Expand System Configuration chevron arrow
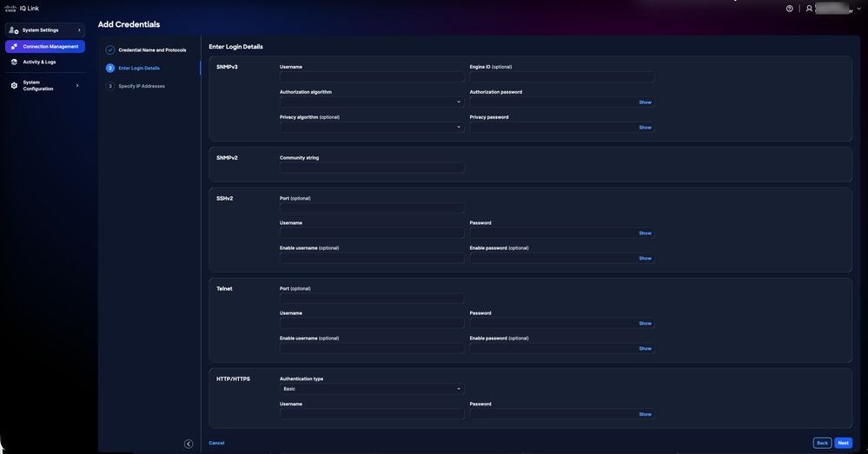Viewport: 868px width, 454px height. [x=77, y=85]
